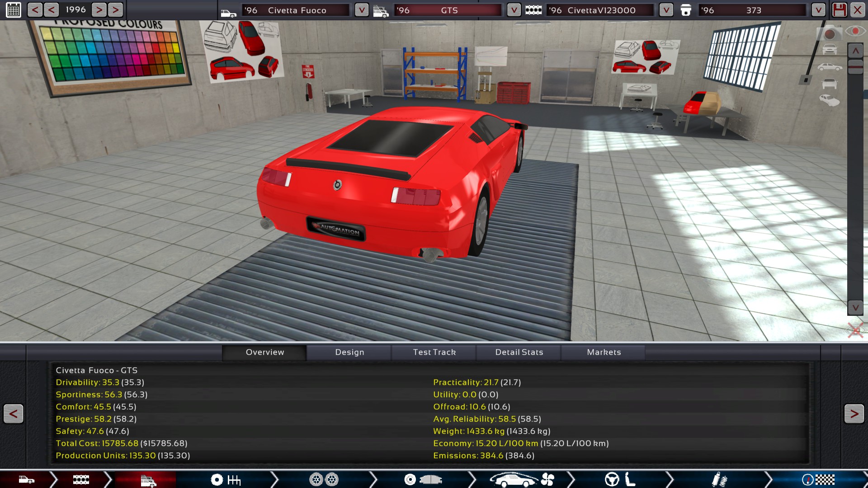The image size is (868, 488).
Task: Expand the 373 engine variant dropdown
Action: click(818, 10)
